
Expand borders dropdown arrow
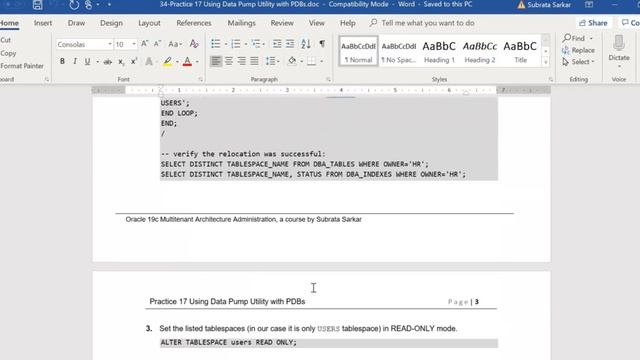coord(322,61)
